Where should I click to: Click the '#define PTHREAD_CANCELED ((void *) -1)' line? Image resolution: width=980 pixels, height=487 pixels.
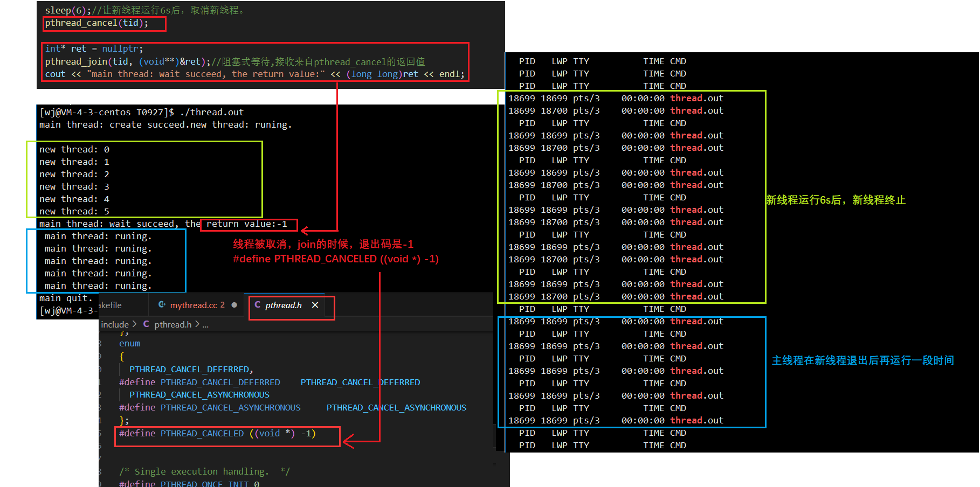pos(217,434)
